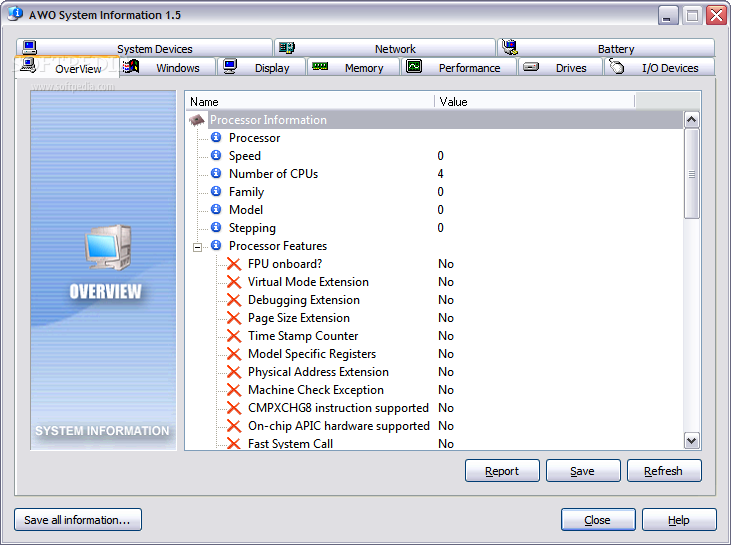Open Help via the Help button

(679, 519)
